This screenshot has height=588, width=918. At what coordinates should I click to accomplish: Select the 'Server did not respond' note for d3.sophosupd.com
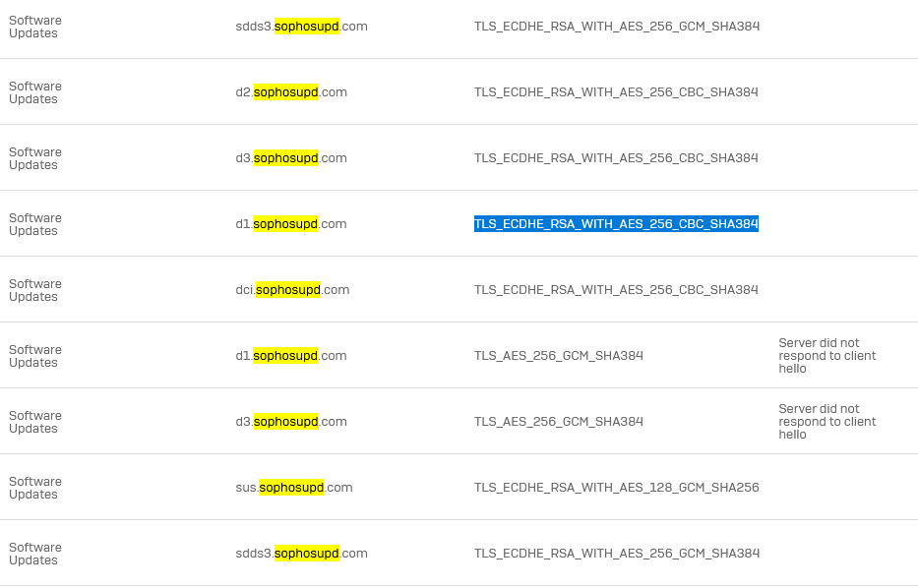point(827,422)
